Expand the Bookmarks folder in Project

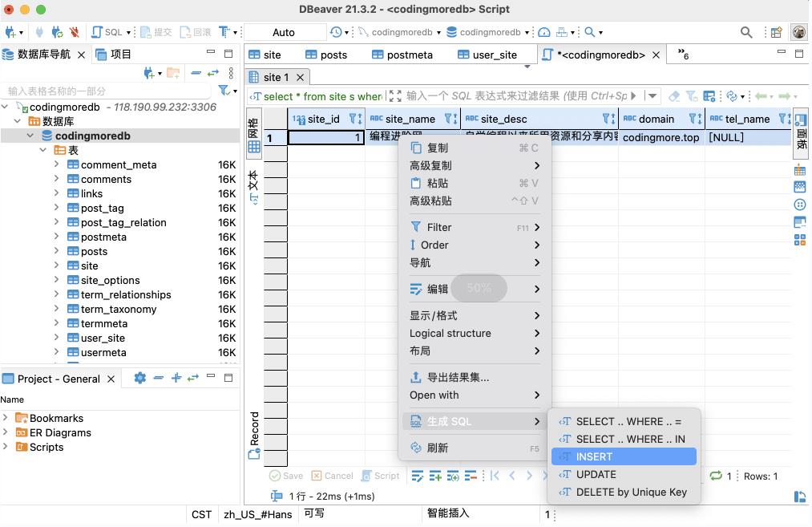6,418
